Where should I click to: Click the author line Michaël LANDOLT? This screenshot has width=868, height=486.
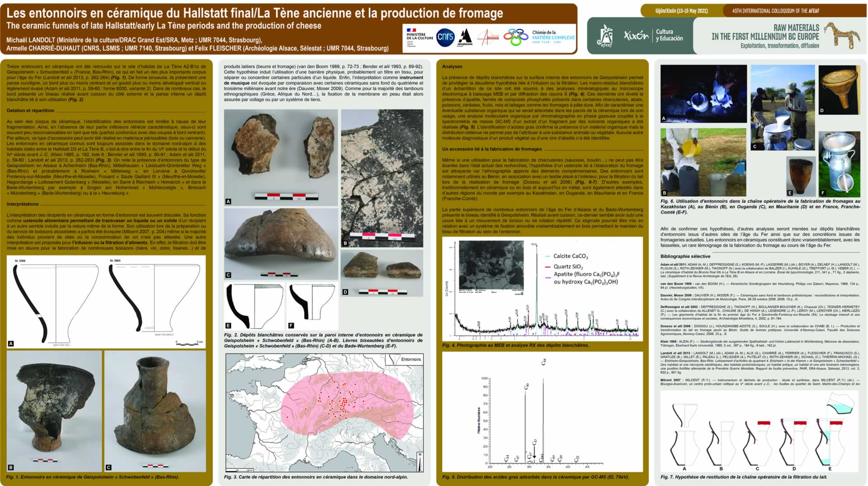click(134, 40)
